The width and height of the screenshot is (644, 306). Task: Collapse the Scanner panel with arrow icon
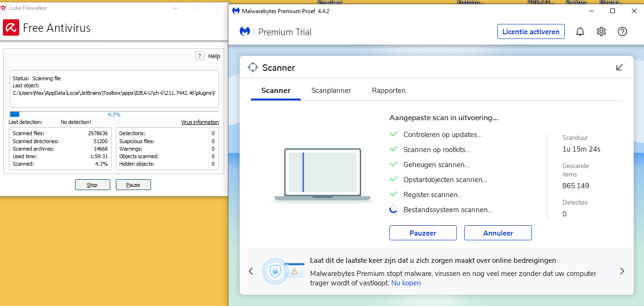619,68
